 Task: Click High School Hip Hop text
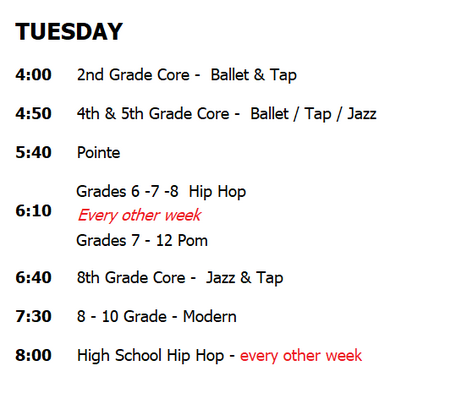coord(150,356)
